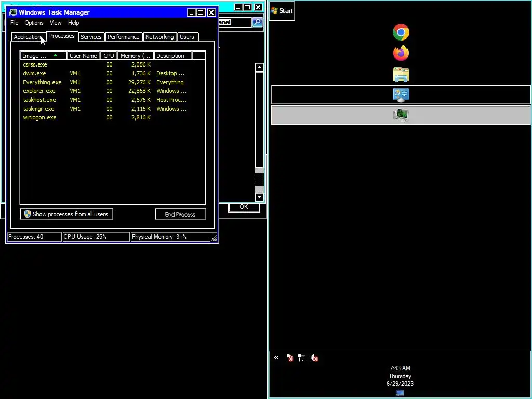The width and height of the screenshot is (532, 399).
Task: Click the process list scrollbar thumb
Action: click(259, 119)
